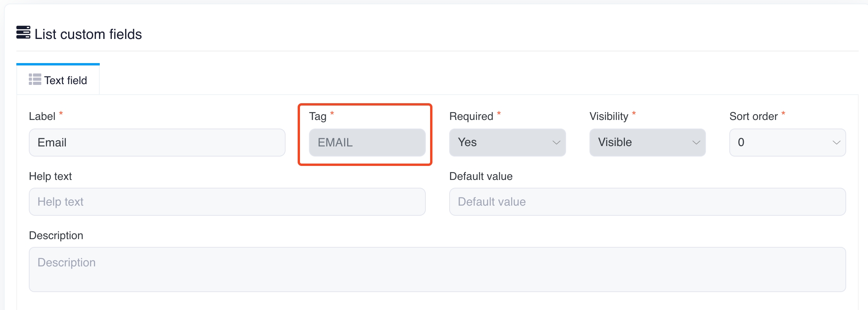Click the "Required" field caption

471,116
